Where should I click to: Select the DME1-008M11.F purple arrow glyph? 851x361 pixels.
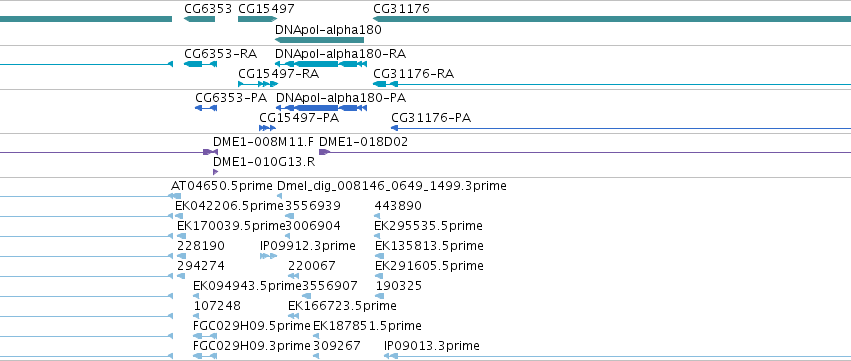point(210,152)
